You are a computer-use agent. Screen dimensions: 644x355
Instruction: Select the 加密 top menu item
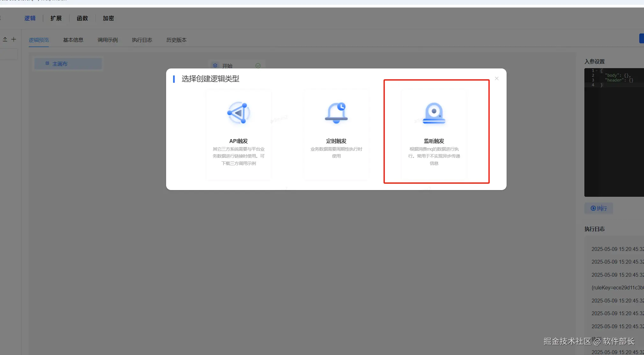[108, 18]
